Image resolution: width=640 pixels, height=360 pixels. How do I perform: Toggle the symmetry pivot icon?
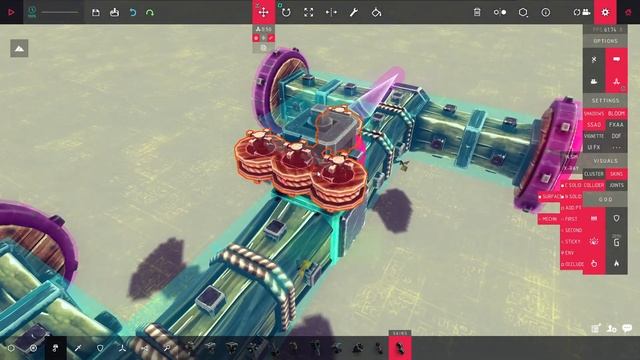[x=500, y=12]
